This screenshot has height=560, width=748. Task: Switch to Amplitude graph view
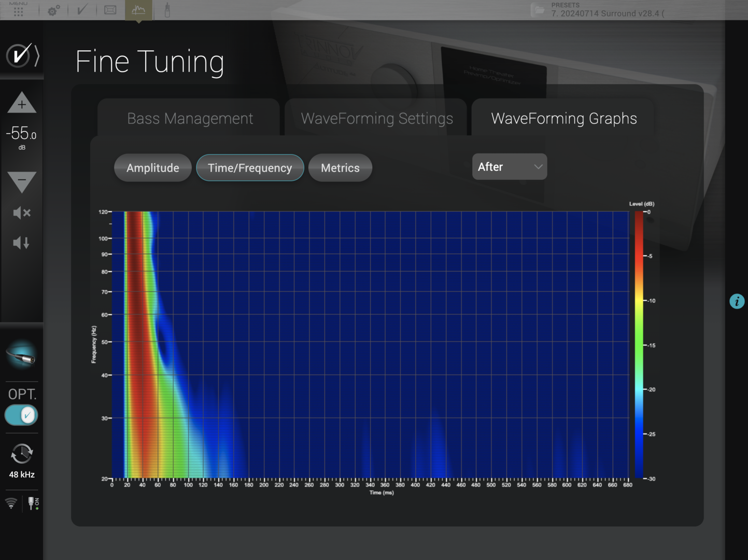click(152, 168)
